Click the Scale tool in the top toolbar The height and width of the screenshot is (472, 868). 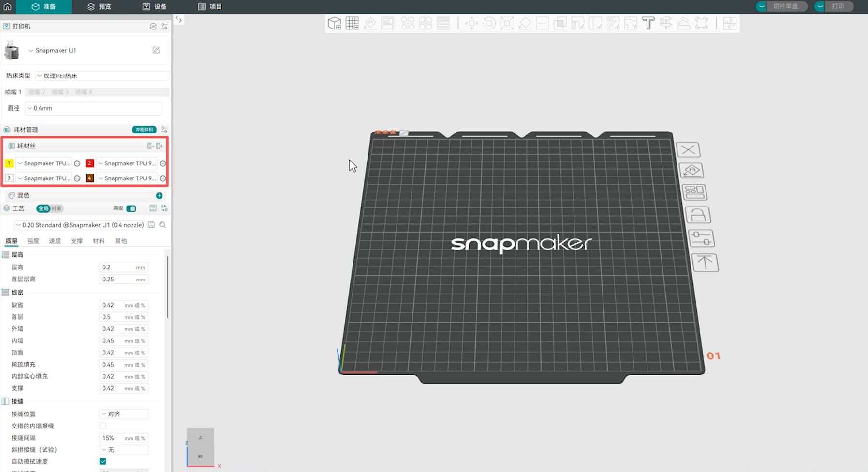507,23
